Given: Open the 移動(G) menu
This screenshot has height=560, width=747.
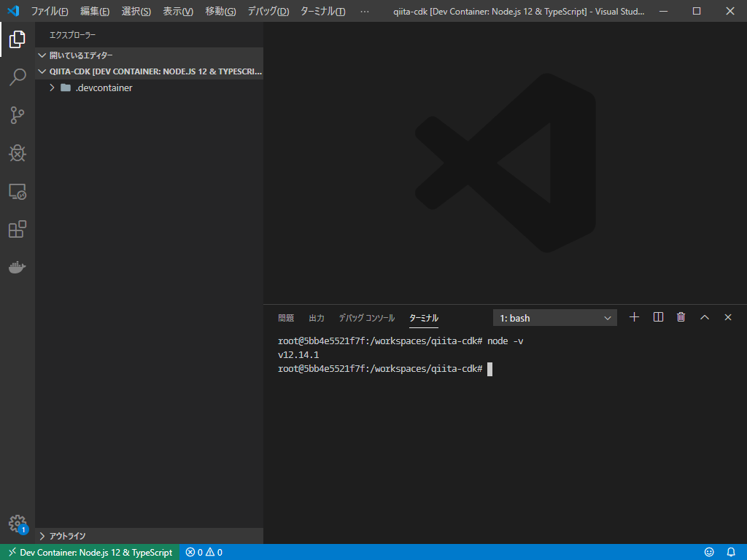Looking at the screenshot, I should (220, 12).
